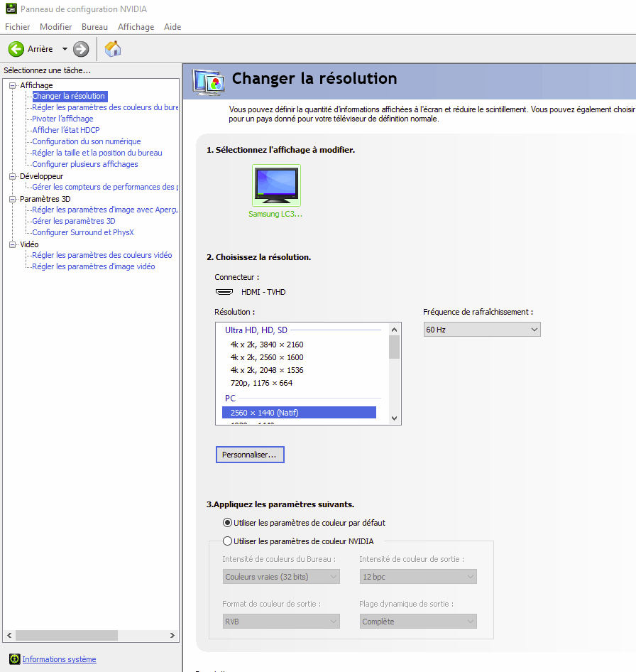Collapse the Développeur tree node
The width and height of the screenshot is (636, 672).
[12, 176]
